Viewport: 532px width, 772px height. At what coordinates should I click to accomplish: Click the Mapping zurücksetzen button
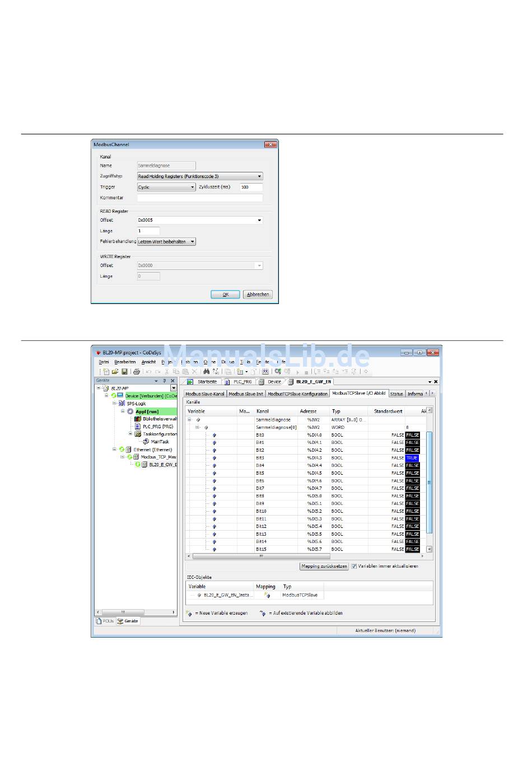tap(324, 567)
